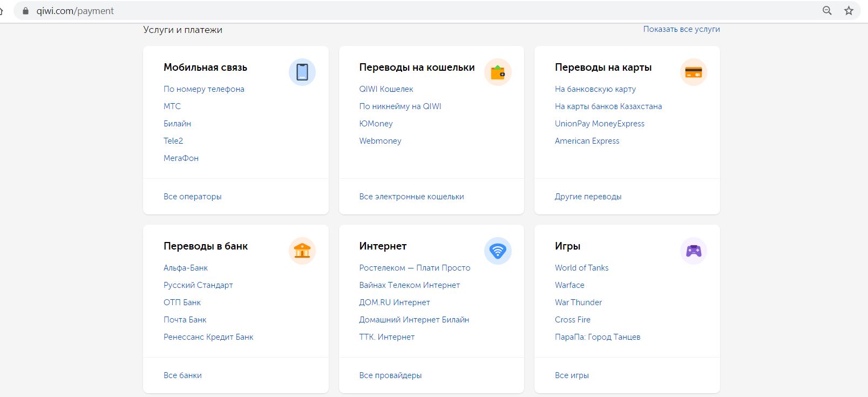The image size is (868, 397).
Task: Click the Переводы на карты heading
Action: pyautogui.click(x=603, y=68)
